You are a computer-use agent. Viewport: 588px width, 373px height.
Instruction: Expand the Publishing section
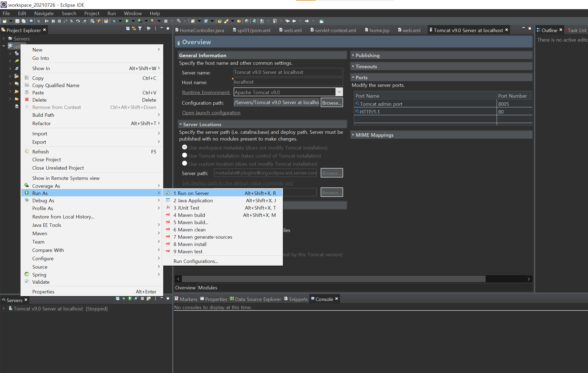coord(367,55)
